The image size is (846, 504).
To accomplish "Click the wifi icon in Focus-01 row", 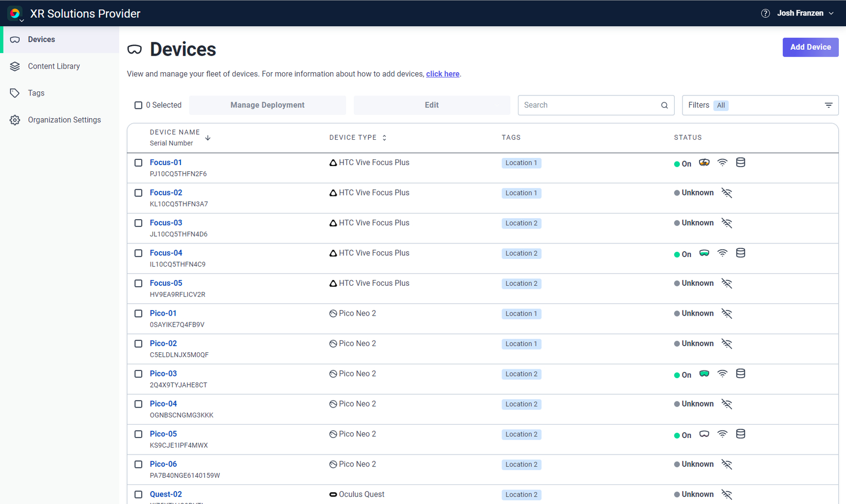I will [x=722, y=162].
